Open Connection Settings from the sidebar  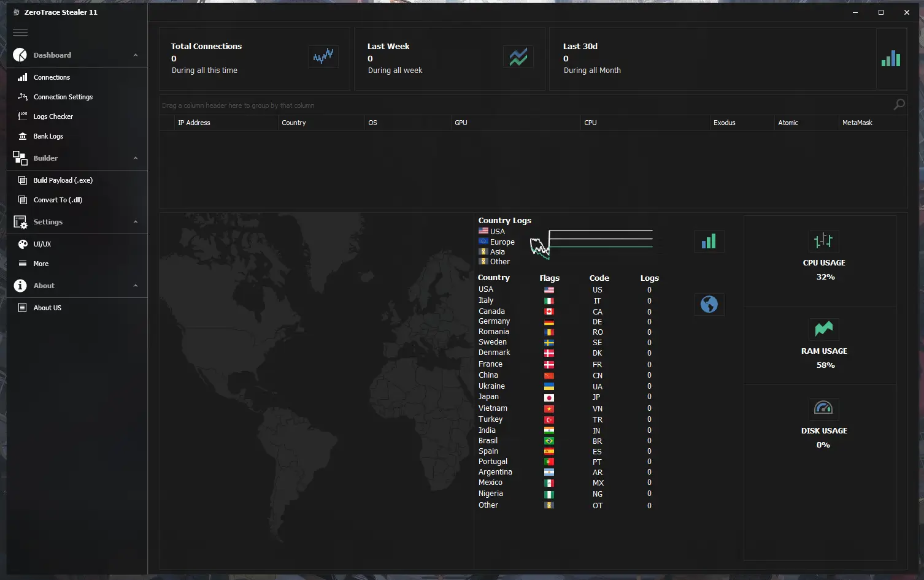63,97
